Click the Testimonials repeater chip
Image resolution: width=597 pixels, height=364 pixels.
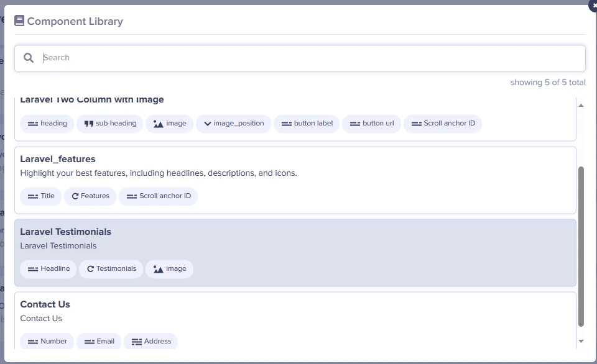111,269
